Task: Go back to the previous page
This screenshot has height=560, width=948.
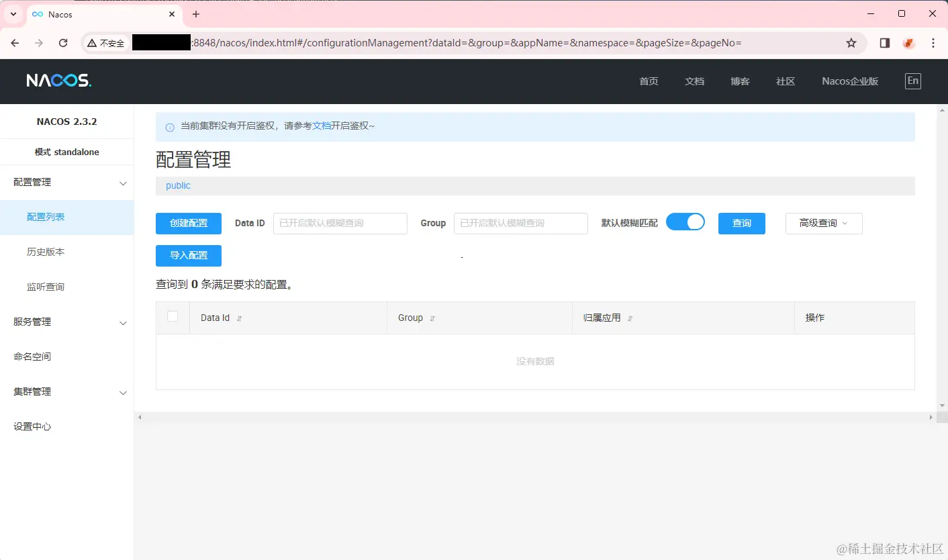Action: pos(15,43)
